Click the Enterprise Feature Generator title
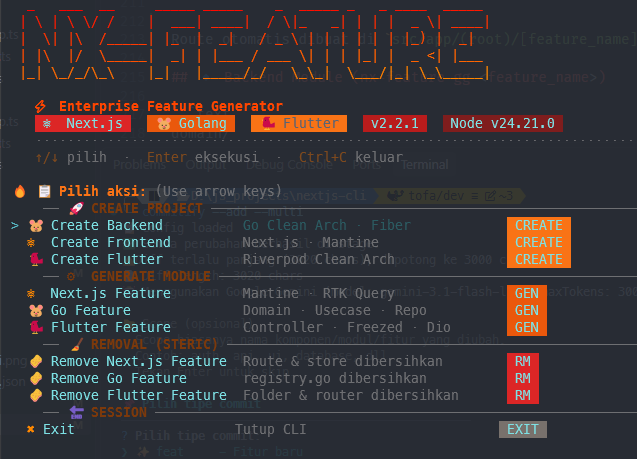The image size is (637, 459). 171,106
